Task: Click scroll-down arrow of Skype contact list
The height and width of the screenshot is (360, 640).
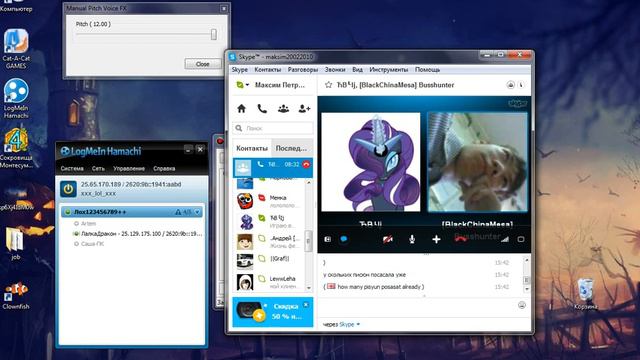Action: (x=309, y=288)
